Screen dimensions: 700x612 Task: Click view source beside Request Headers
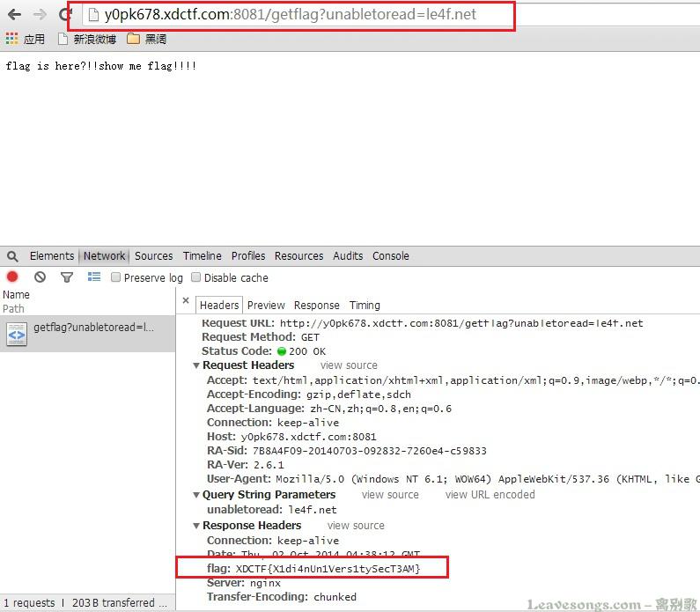(349, 365)
